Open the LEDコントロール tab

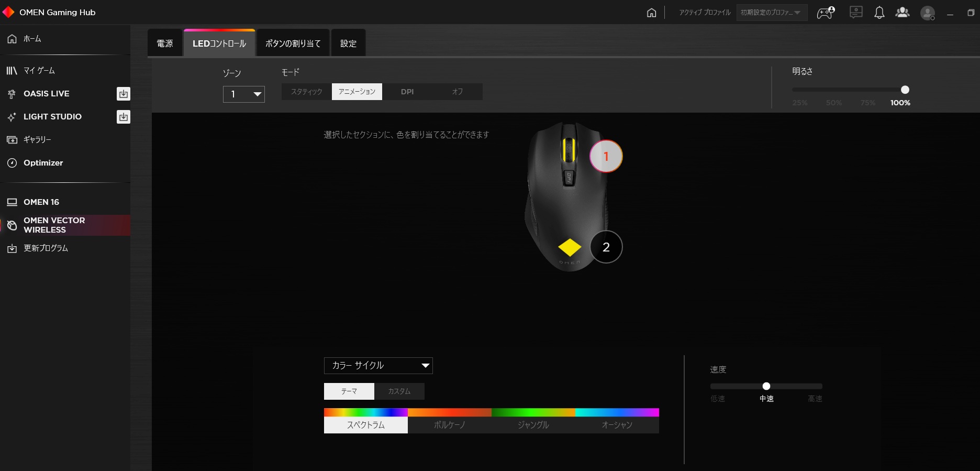[x=219, y=43]
